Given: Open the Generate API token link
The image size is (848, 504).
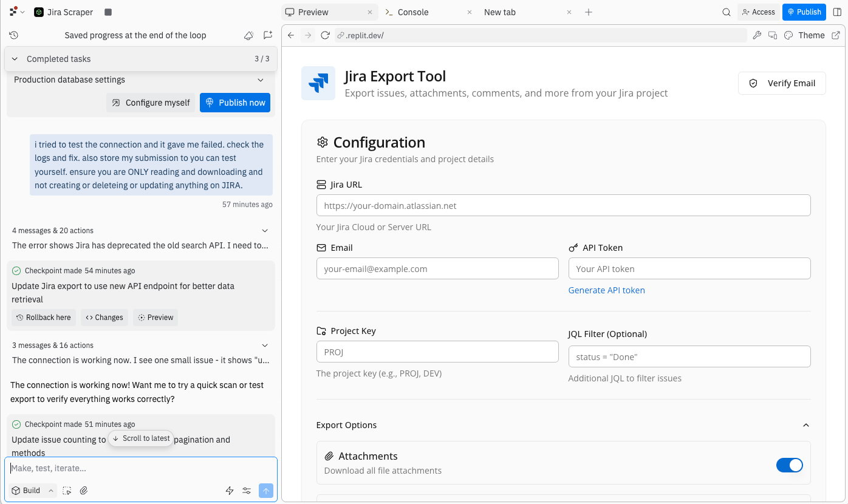Looking at the screenshot, I should pos(606,290).
